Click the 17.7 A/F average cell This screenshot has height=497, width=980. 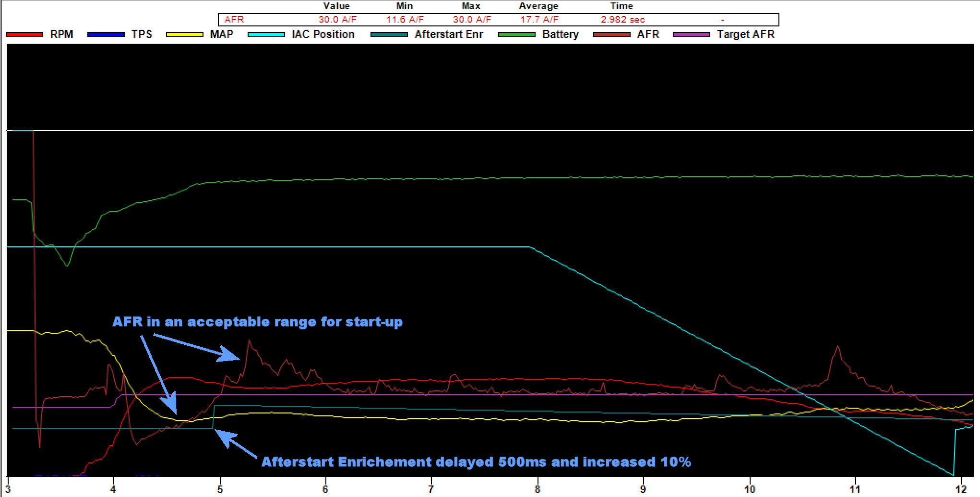tap(539, 20)
